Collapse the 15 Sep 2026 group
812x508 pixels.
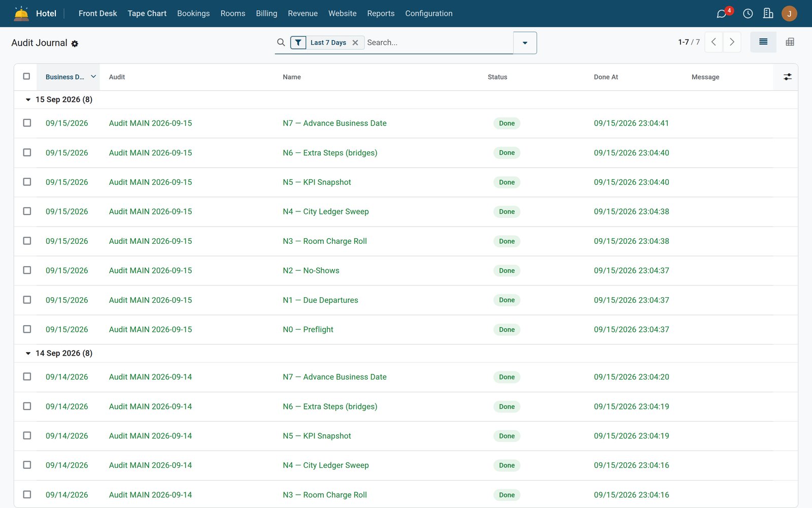[x=28, y=100]
